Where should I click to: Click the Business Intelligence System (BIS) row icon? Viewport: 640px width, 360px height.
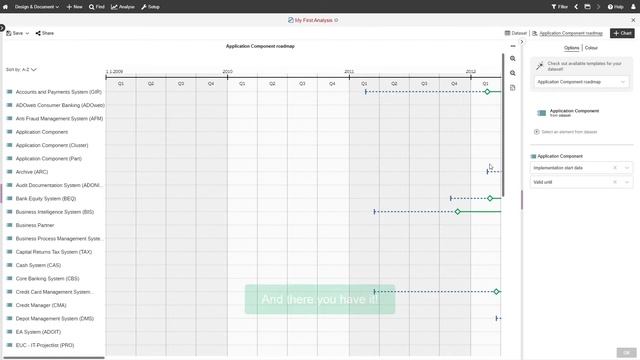point(9,212)
